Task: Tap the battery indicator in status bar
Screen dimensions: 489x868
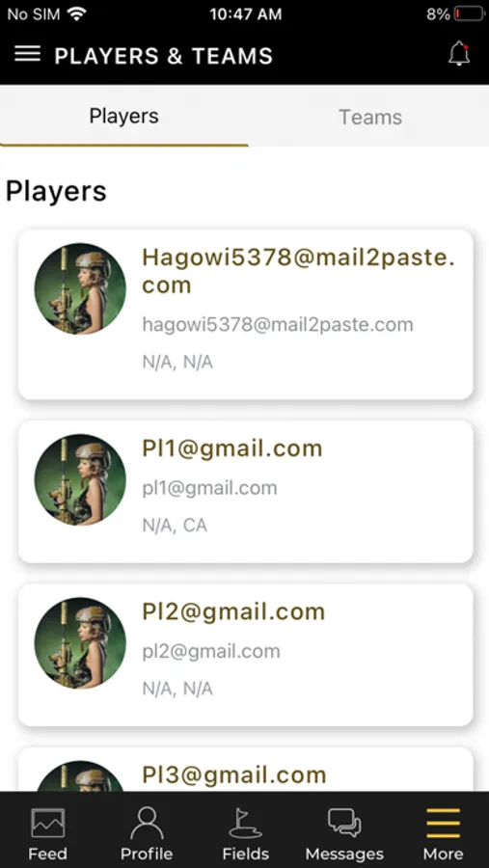Action: (x=469, y=14)
